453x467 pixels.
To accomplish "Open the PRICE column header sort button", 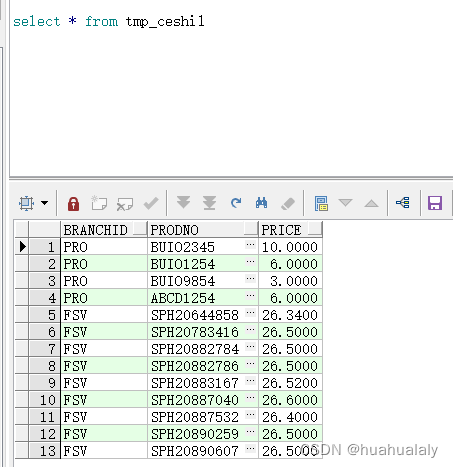I will click(x=315, y=229).
